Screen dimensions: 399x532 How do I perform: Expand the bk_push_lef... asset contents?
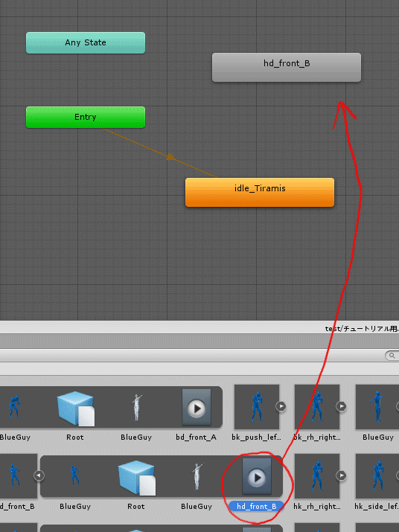coord(281,406)
